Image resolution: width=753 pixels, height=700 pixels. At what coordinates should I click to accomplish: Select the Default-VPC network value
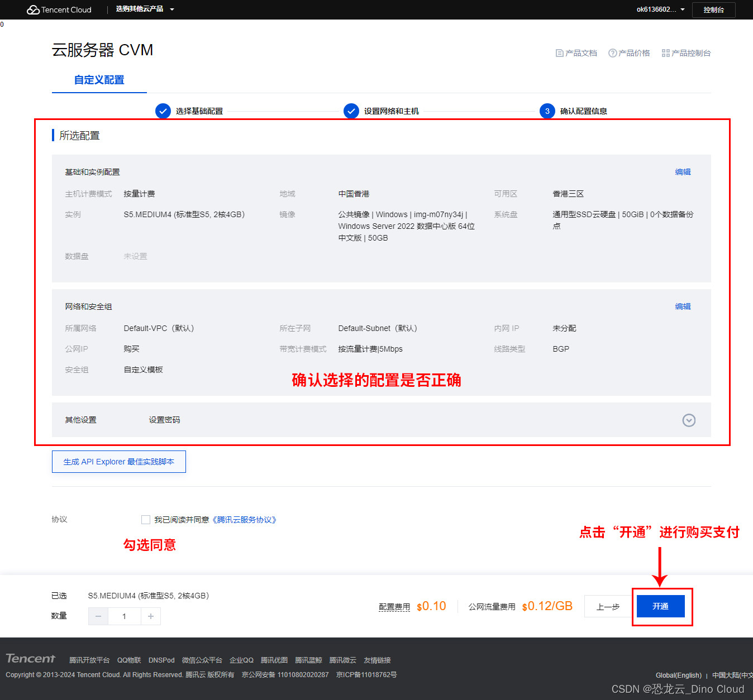[x=159, y=328]
